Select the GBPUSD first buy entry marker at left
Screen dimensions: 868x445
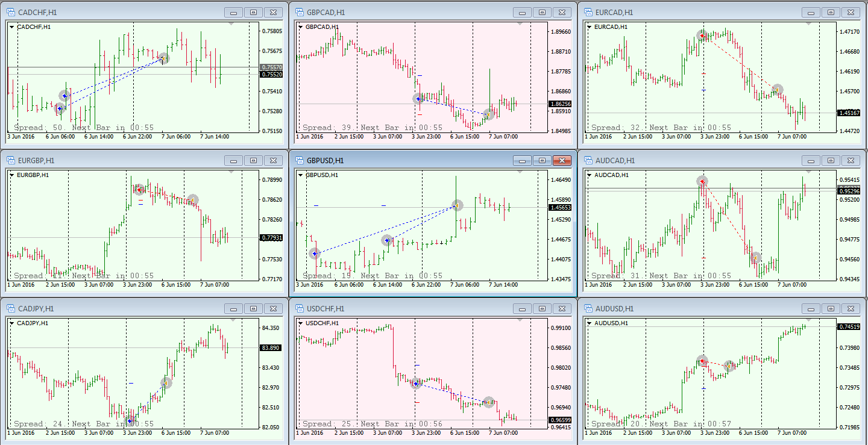tap(314, 254)
